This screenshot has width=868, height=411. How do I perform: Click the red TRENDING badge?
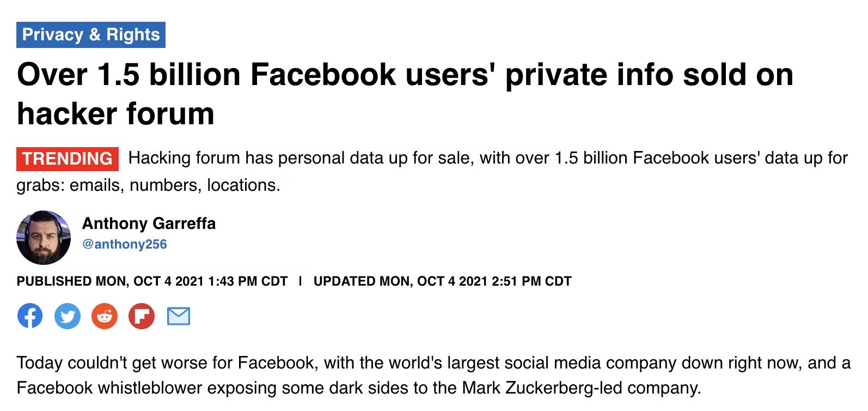pyautogui.click(x=68, y=159)
